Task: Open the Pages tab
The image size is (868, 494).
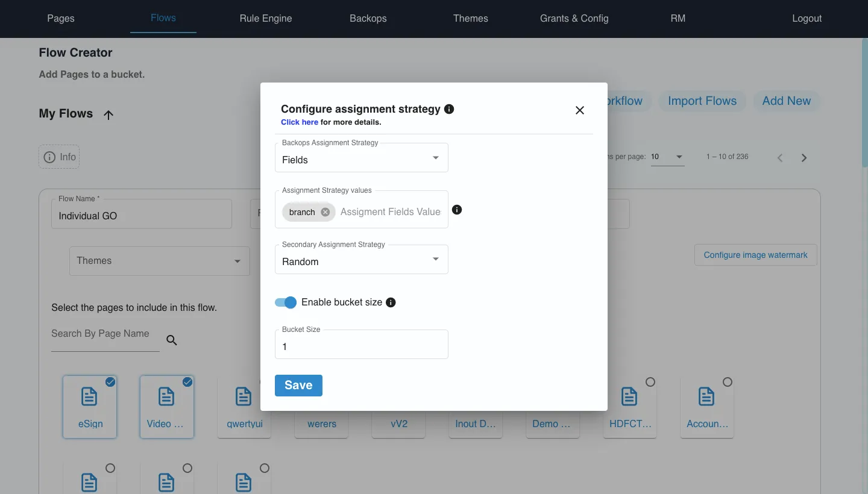Action: point(61,18)
